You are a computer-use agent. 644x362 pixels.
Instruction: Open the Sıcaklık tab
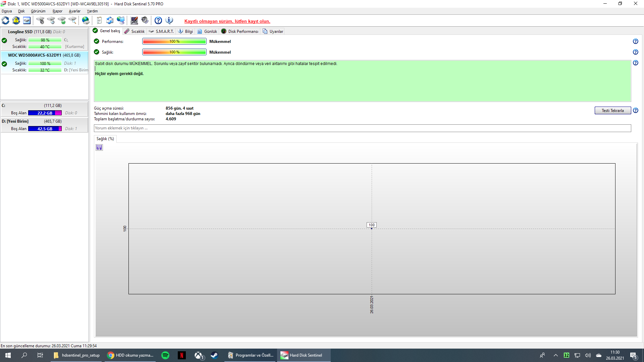click(x=135, y=31)
